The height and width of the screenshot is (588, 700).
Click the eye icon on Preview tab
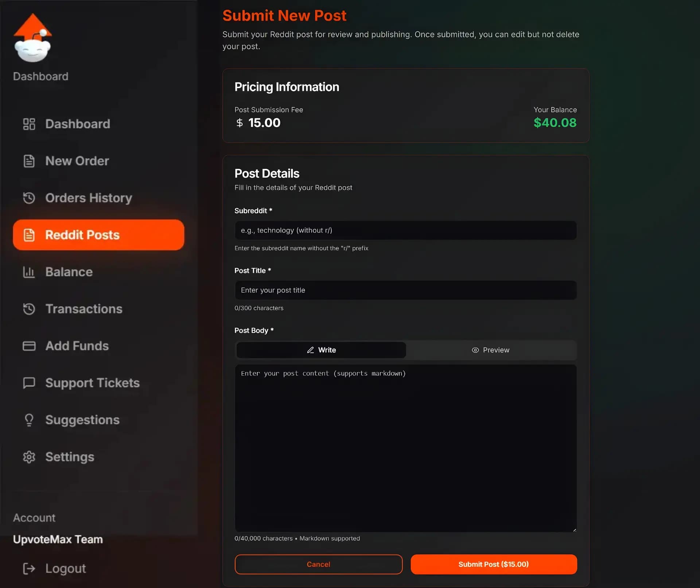point(475,350)
